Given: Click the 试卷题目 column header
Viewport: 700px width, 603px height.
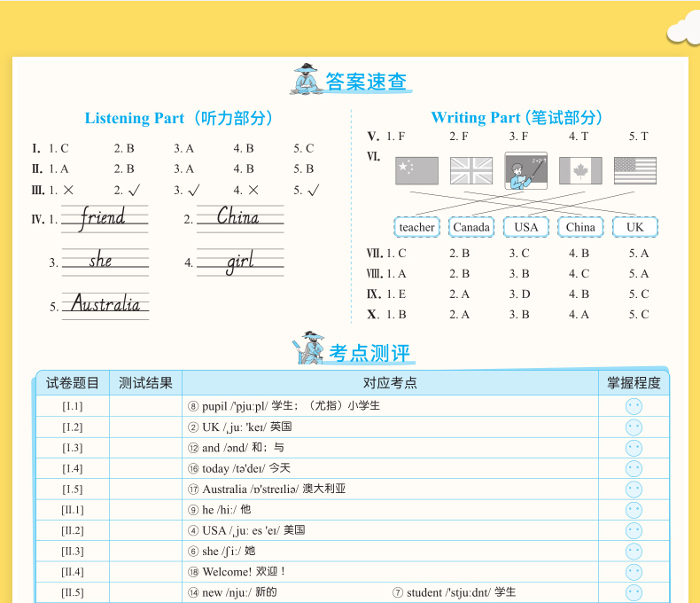Looking at the screenshot, I should (x=73, y=383).
